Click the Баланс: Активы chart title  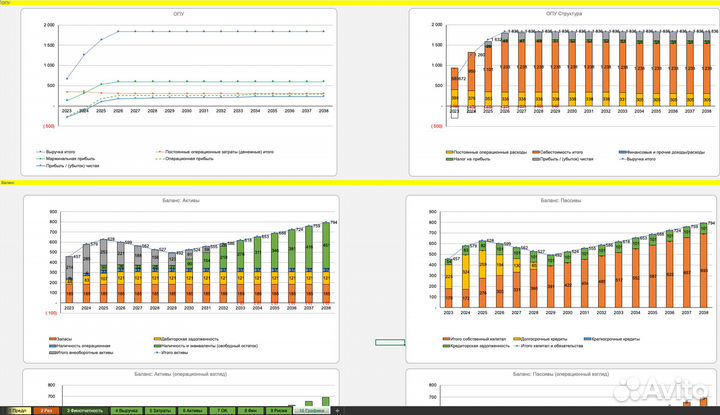[180, 201]
